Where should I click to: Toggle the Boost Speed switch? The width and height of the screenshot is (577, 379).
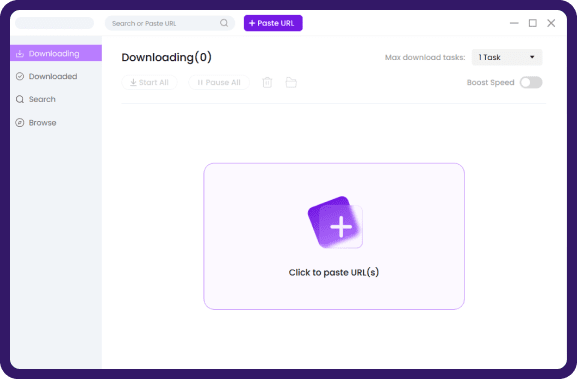click(x=531, y=82)
